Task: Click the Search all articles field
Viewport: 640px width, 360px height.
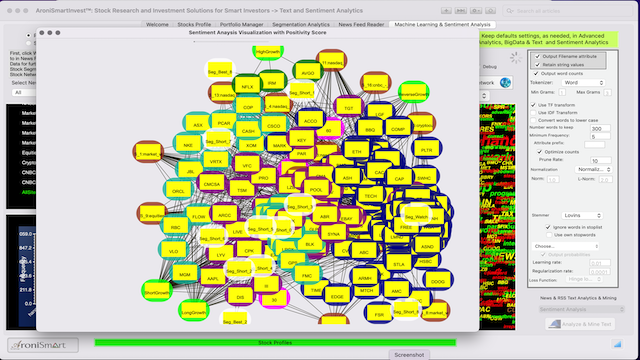Action: click(567, 11)
